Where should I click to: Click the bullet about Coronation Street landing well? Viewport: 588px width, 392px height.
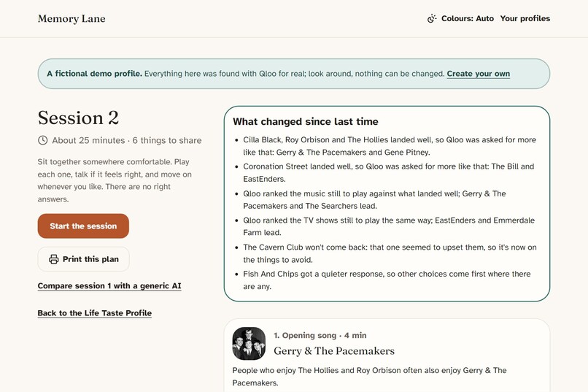point(389,172)
